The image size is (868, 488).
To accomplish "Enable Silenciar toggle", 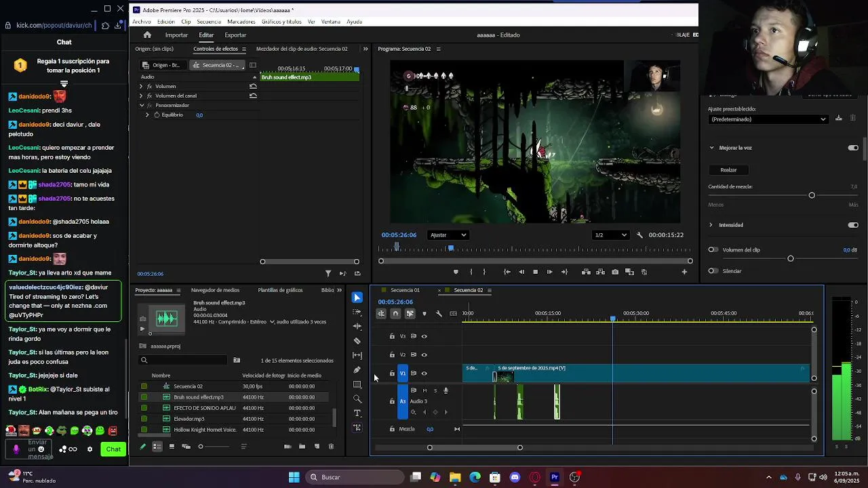I will [713, 271].
